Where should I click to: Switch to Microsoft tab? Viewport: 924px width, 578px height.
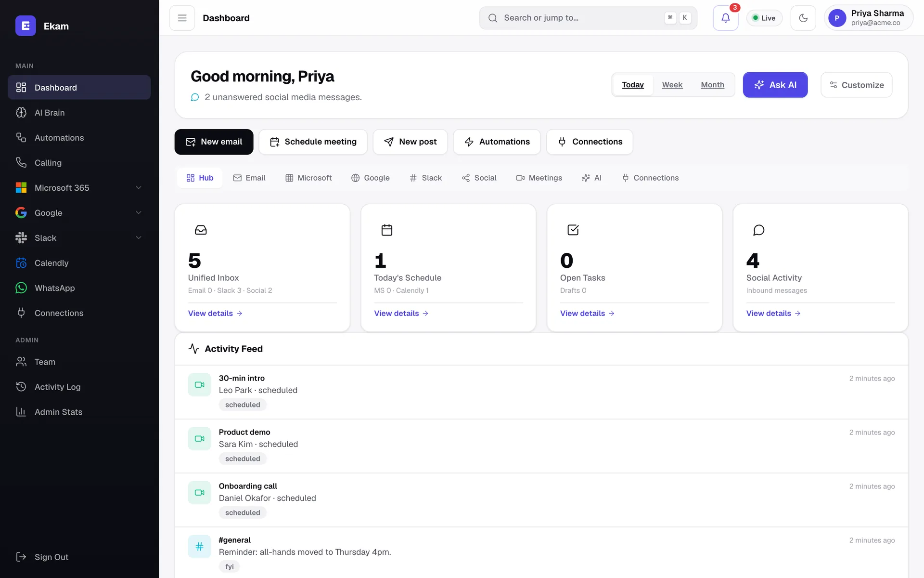click(308, 178)
